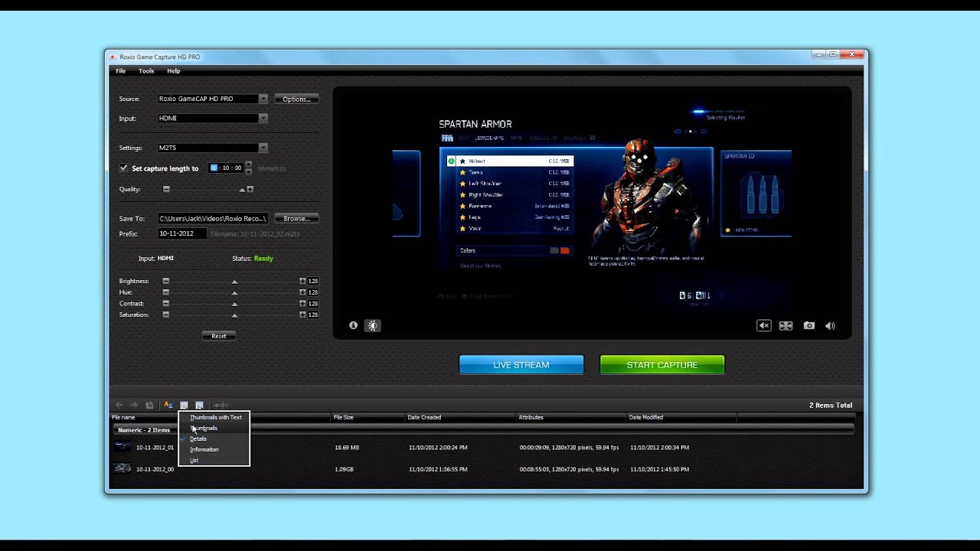
Task: Click the LIVE STREAM button
Action: tap(521, 365)
